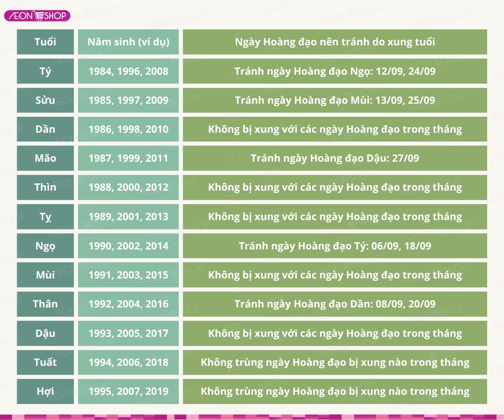The width and height of the screenshot is (504, 420).
Task: Click the 'Thìn' age cell
Action: pos(45,187)
